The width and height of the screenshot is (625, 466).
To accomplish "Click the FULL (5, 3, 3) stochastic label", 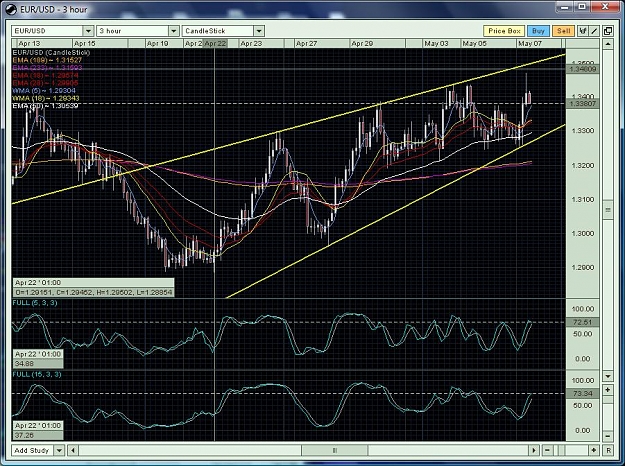I will coord(35,303).
